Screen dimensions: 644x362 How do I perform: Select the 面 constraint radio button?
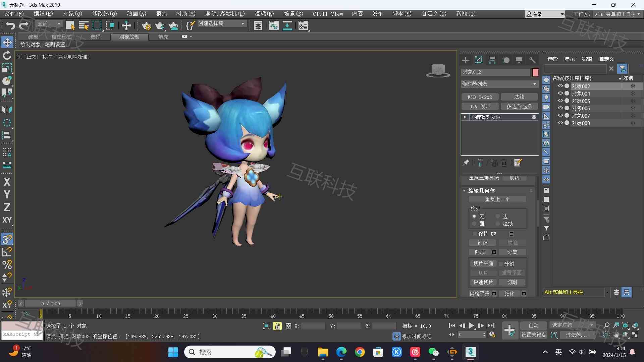[x=474, y=224]
